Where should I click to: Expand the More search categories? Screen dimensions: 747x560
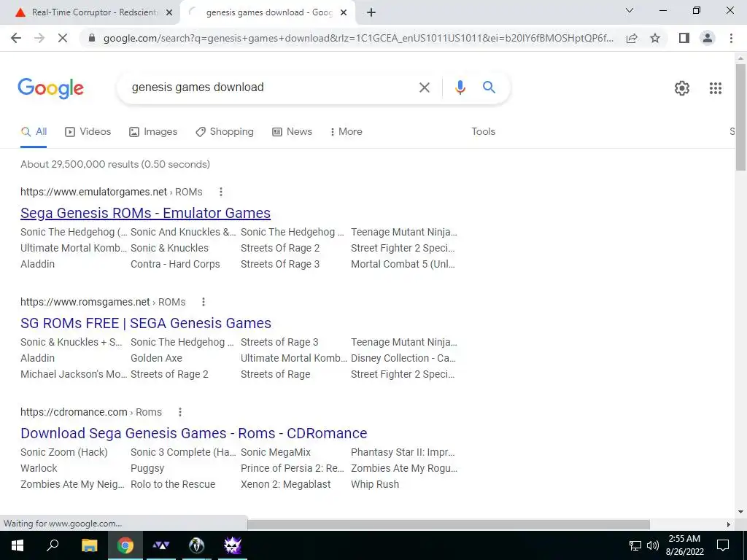click(347, 132)
